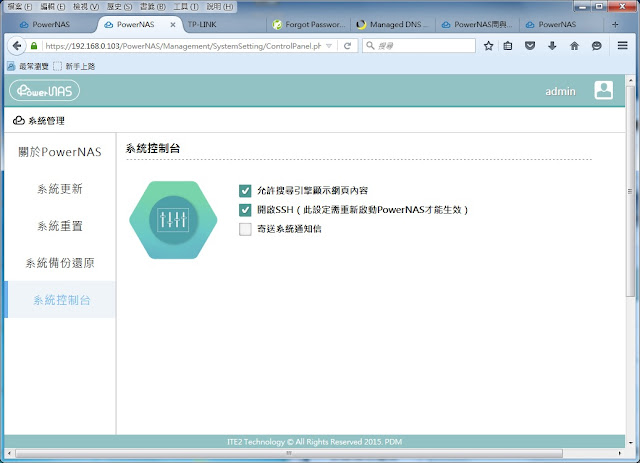
Task: Click the vertical scrollbar thumb
Action: coord(630,190)
